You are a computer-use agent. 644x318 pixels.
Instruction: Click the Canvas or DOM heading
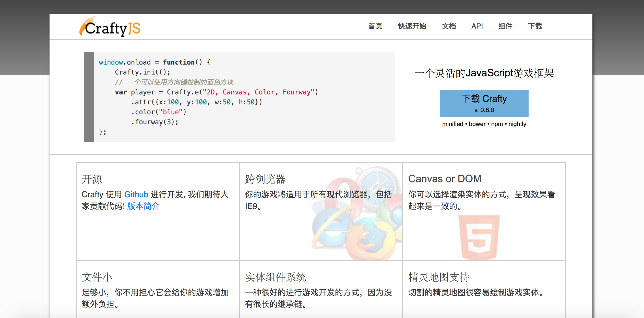click(445, 179)
